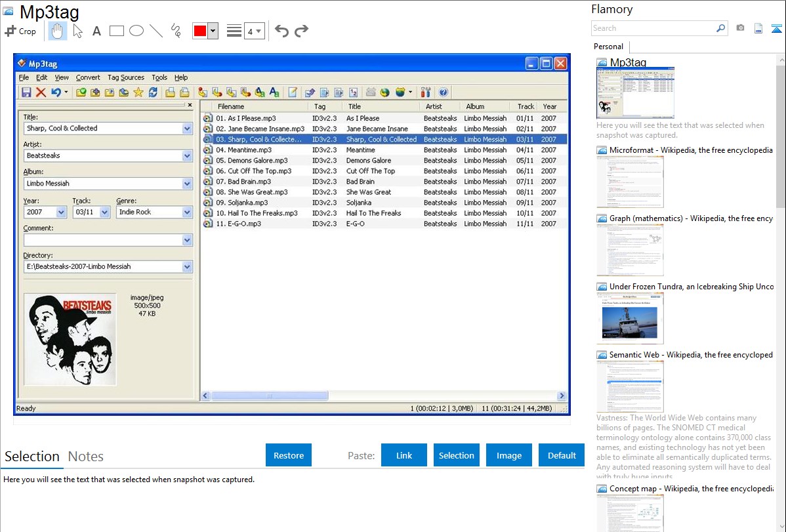
Task: Click in the Flamory search field
Action: (x=653, y=28)
